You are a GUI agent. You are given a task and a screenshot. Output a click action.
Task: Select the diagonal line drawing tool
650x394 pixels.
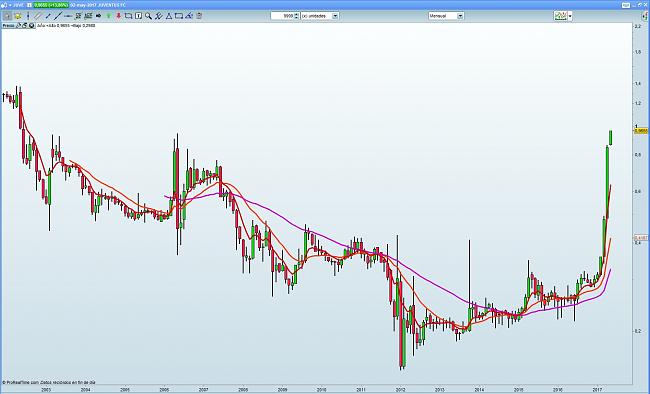[58, 16]
